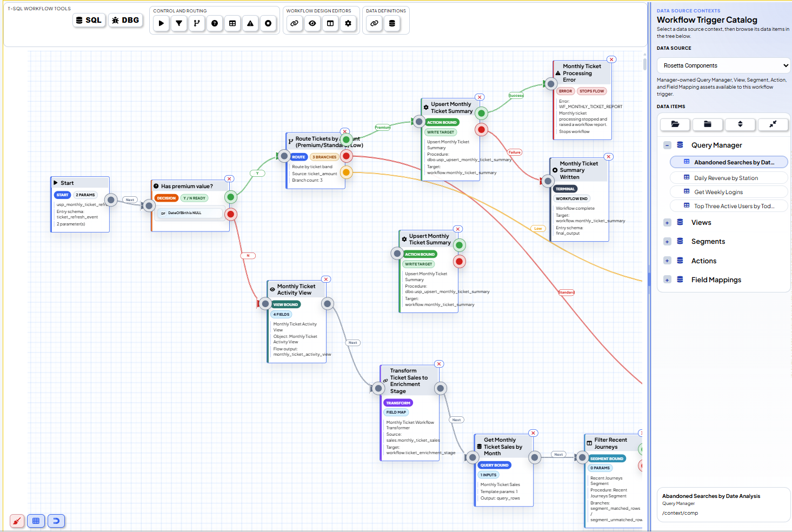The width and height of the screenshot is (792, 532).
Task: Select the SQL tool
Action: pyautogui.click(x=89, y=20)
